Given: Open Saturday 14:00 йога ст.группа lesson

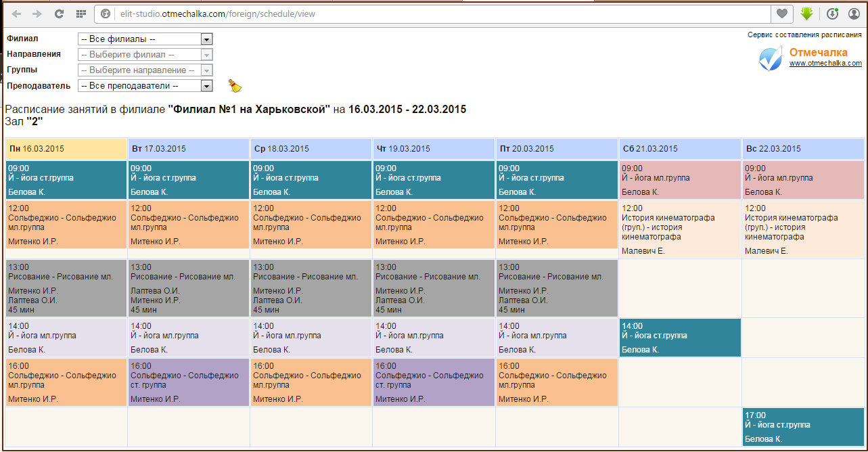Looking at the screenshot, I should [680, 338].
